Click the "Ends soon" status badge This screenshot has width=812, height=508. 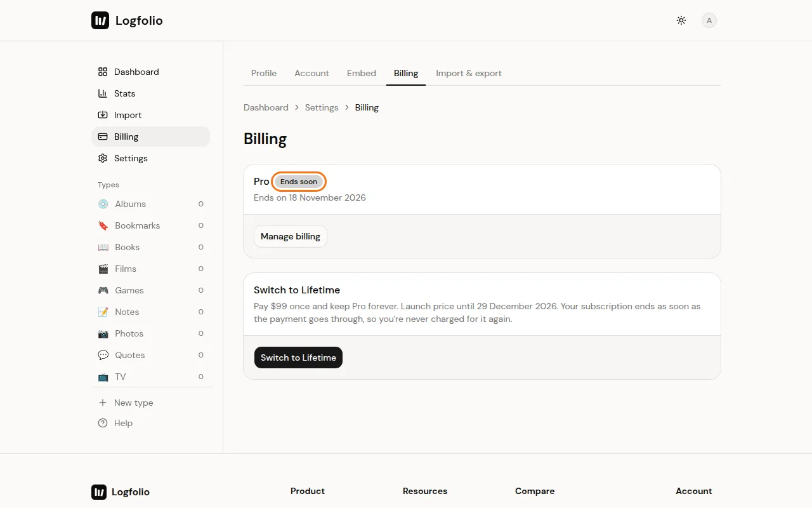pyautogui.click(x=299, y=182)
